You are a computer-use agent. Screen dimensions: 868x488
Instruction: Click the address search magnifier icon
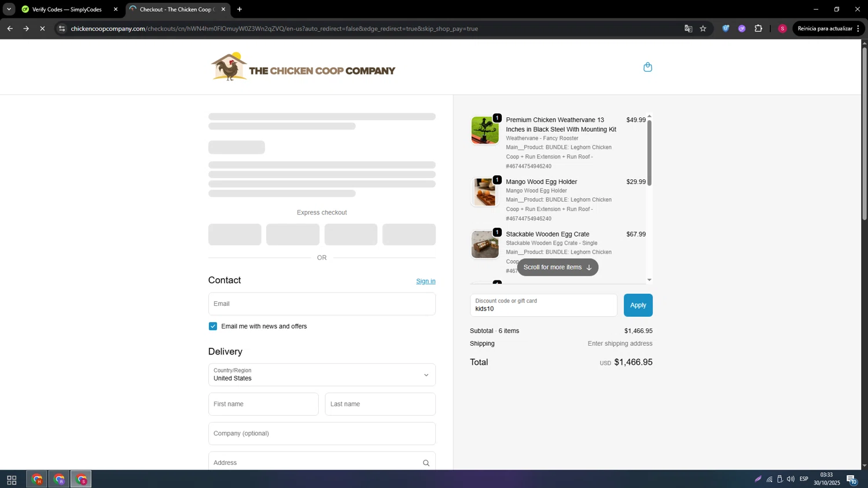click(x=426, y=463)
